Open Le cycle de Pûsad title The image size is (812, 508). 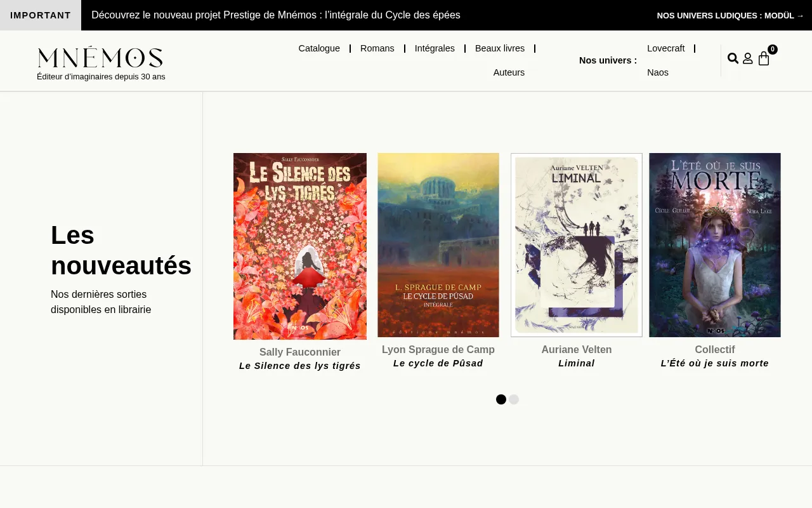click(x=438, y=363)
